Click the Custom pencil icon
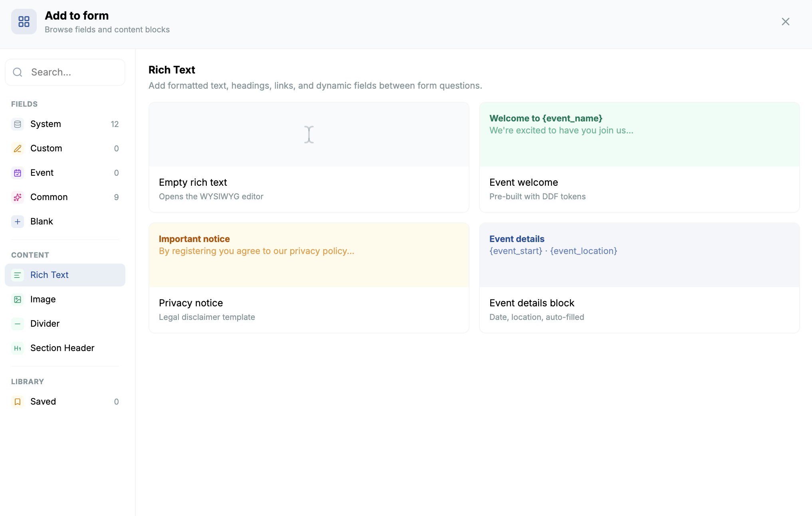The image size is (812, 516). pos(18,149)
